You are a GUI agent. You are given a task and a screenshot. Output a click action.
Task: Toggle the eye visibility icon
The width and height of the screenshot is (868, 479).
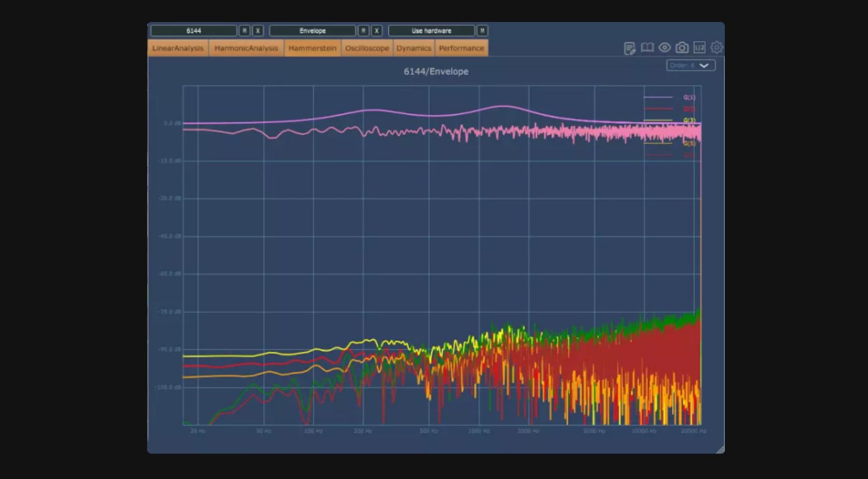(665, 48)
